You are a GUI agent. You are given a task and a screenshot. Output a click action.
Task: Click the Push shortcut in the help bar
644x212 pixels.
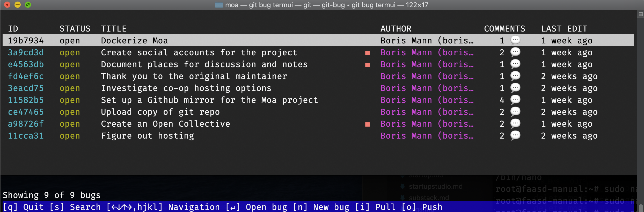[422, 207]
